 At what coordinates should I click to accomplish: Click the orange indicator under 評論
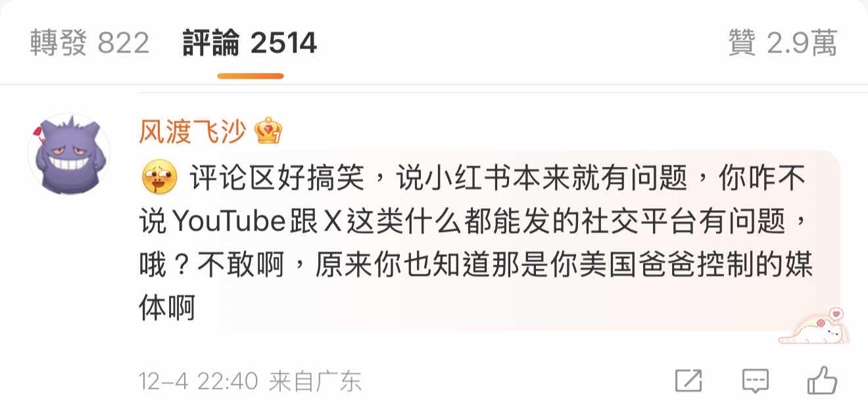251,76
